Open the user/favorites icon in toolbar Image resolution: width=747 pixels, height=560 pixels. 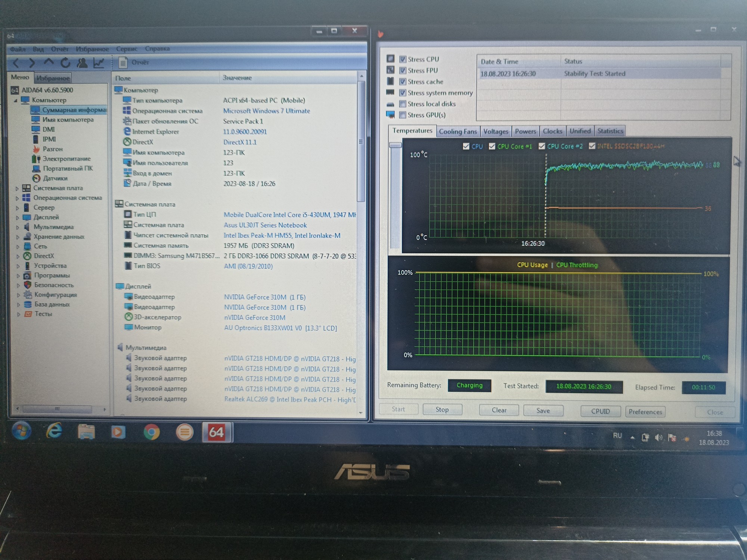click(x=82, y=63)
